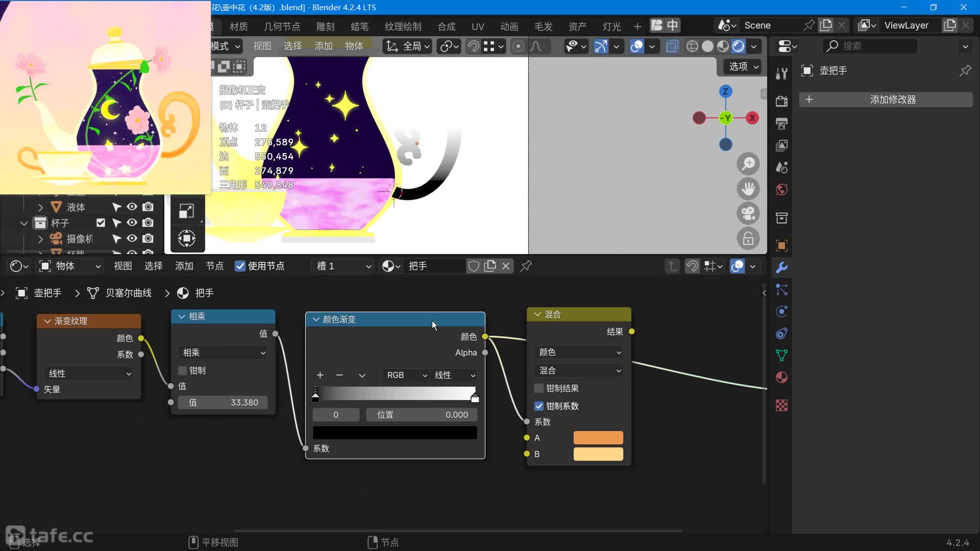Open the World properties tab
980x551 pixels.
(781, 190)
